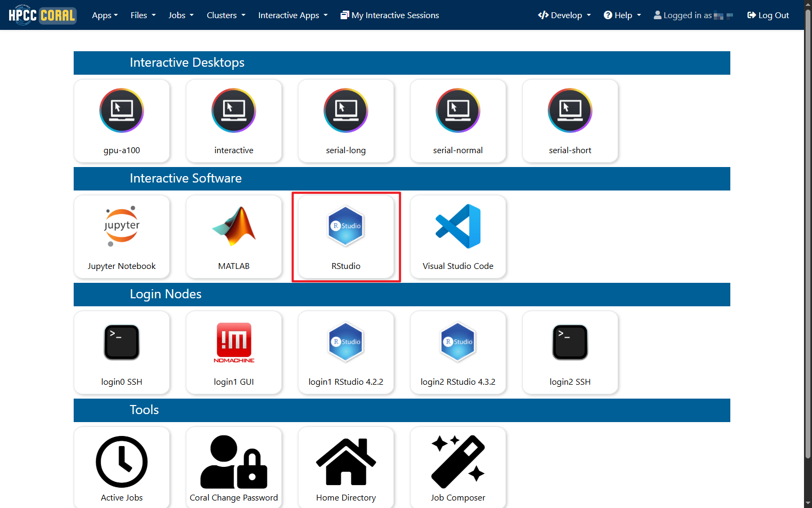This screenshot has width=812, height=508.
Task: Click the Home Directory label text
Action: click(x=346, y=498)
